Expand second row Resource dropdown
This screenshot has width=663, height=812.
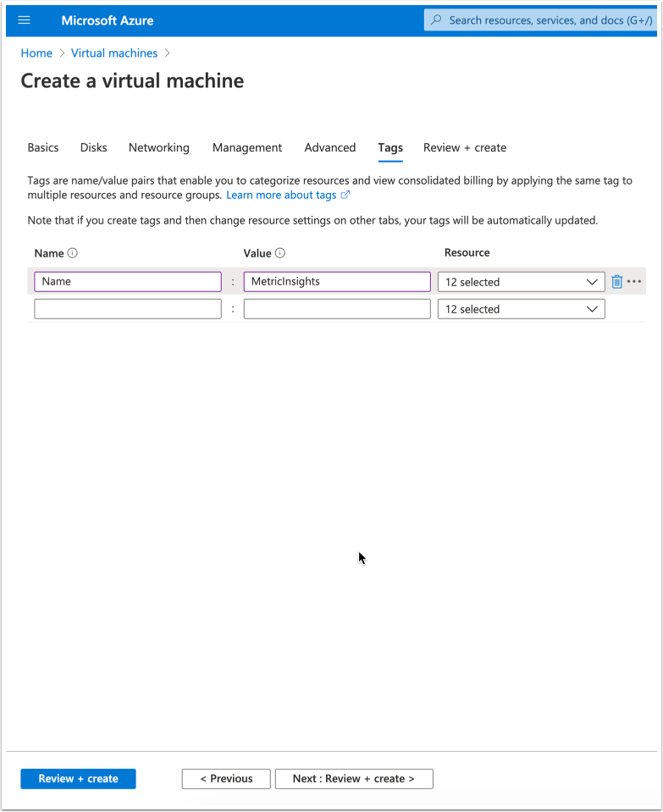pyautogui.click(x=521, y=309)
